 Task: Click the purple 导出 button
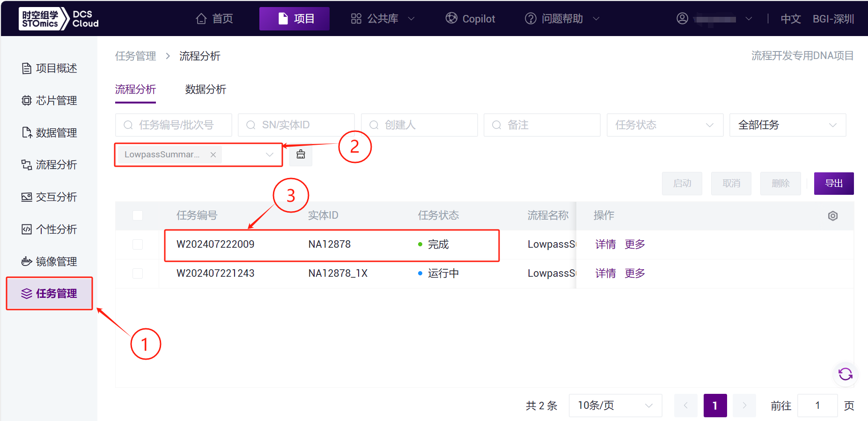[x=833, y=184]
